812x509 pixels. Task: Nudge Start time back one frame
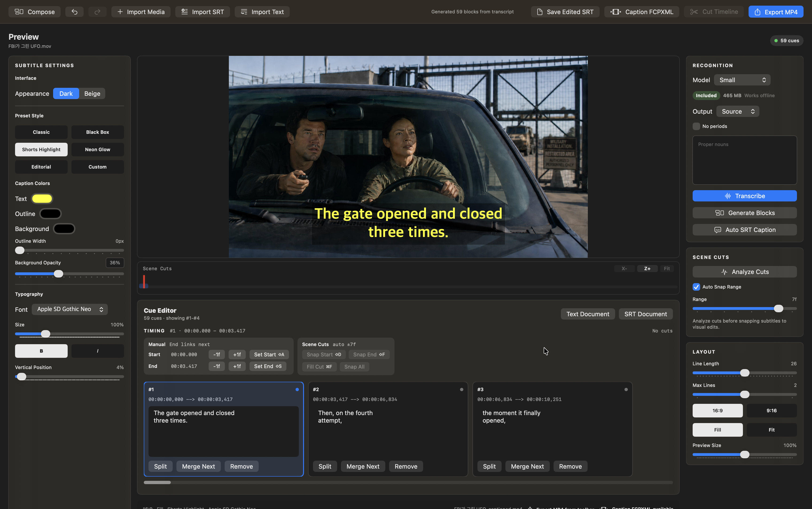tap(217, 355)
